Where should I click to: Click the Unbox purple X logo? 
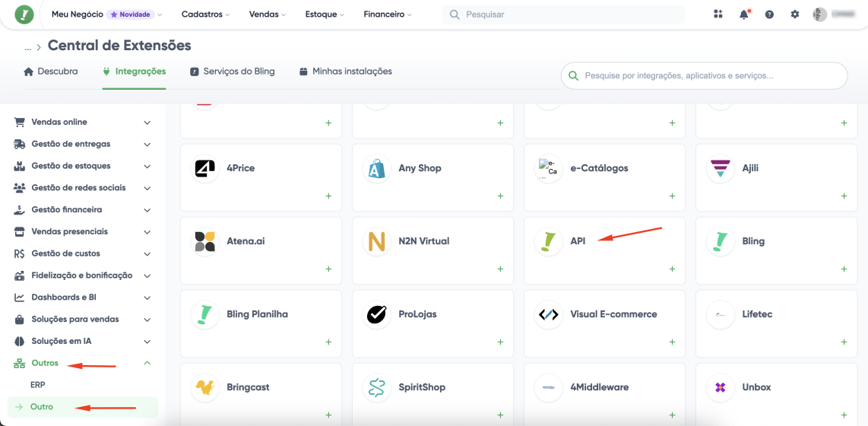pyautogui.click(x=721, y=387)
